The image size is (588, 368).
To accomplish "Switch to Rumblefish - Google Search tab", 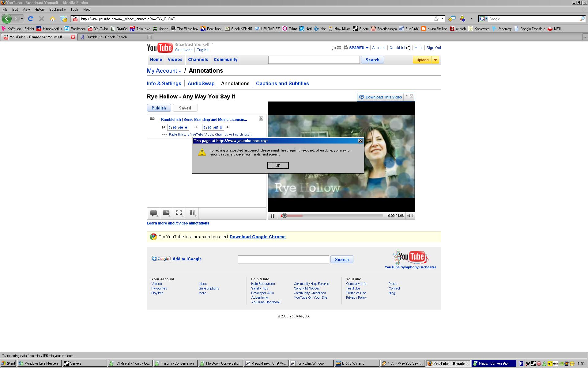I will point(116,37).
